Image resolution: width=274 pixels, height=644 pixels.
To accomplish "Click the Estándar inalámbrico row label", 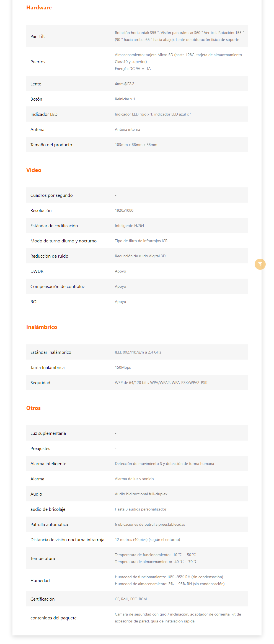I will (51, 352).
